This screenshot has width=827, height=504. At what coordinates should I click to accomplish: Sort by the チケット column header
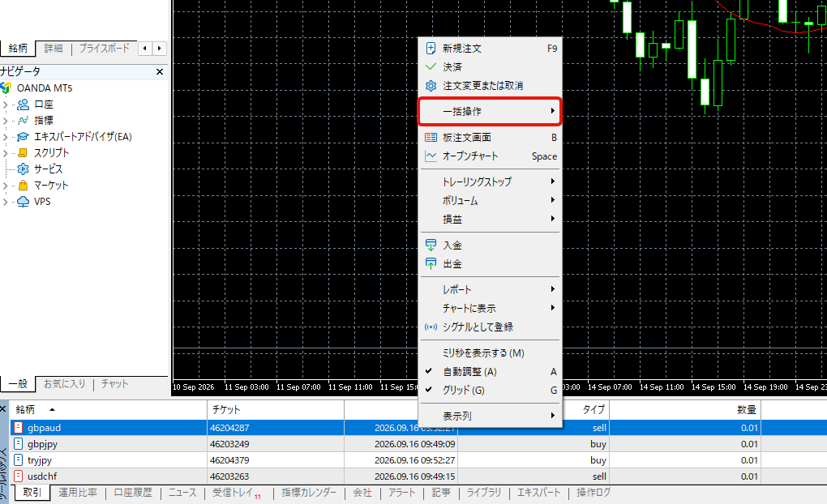(x=276, y=410)
